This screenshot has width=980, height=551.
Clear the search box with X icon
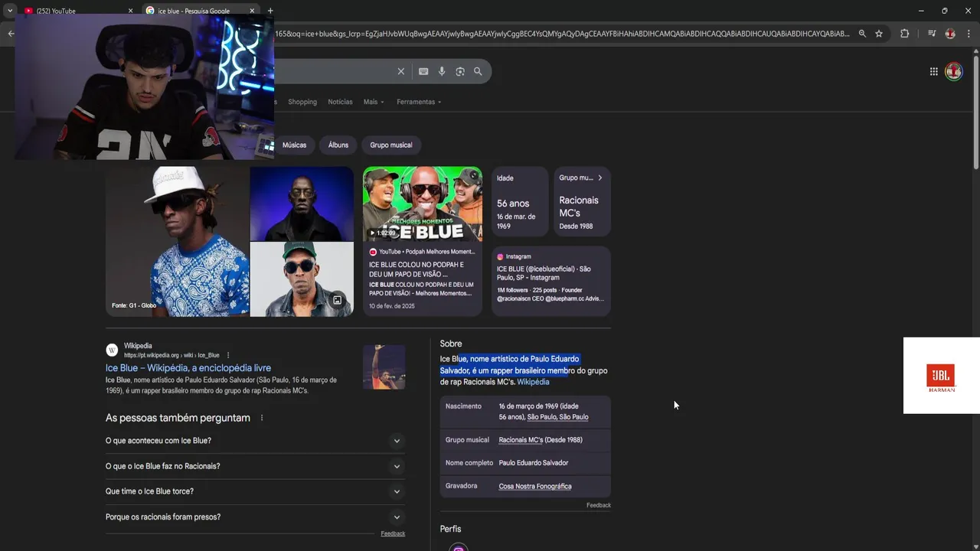tap(400, 71)
